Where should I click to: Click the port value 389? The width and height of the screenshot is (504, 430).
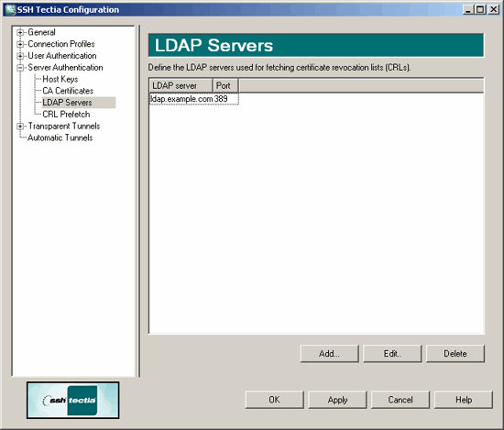coord(221,99)
